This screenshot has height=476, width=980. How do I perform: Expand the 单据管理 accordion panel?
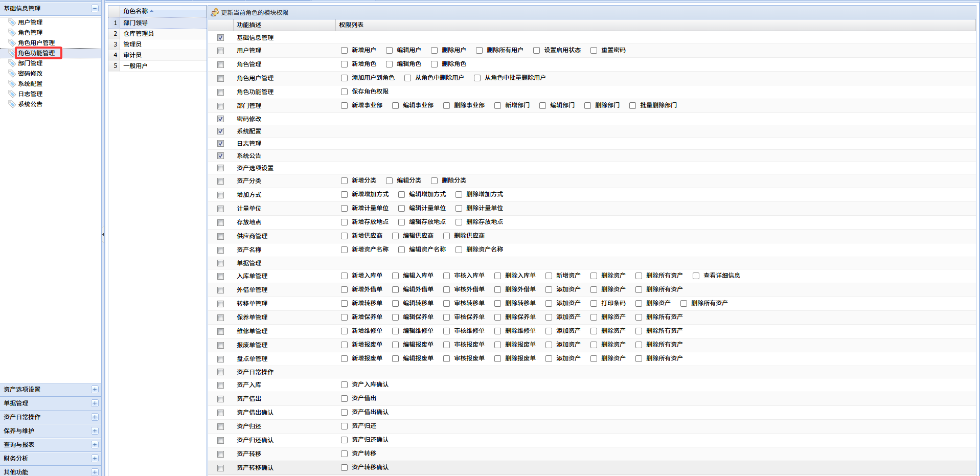95,403
